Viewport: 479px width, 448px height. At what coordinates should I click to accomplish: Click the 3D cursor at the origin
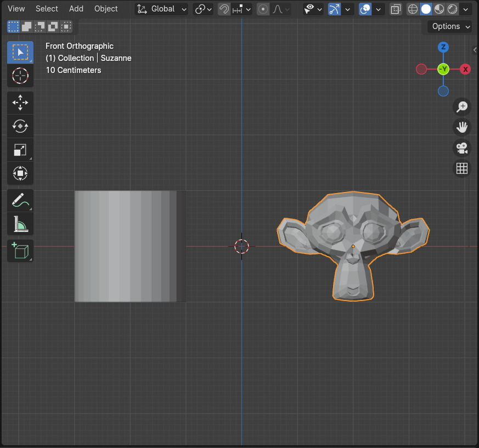coord(241,246)
